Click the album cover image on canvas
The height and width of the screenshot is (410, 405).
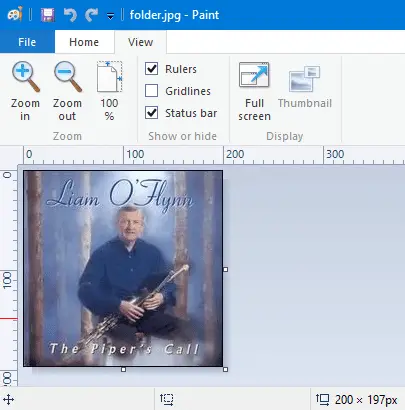[123, 268]
